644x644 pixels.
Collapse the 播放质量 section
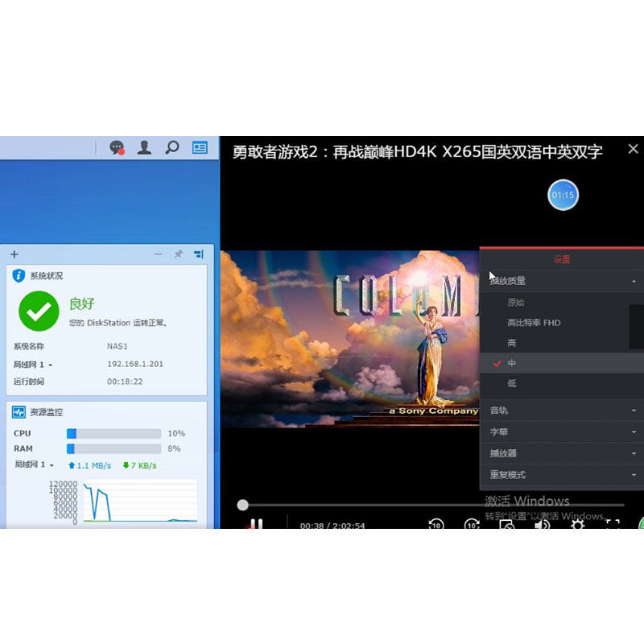(x=562, y=281)
